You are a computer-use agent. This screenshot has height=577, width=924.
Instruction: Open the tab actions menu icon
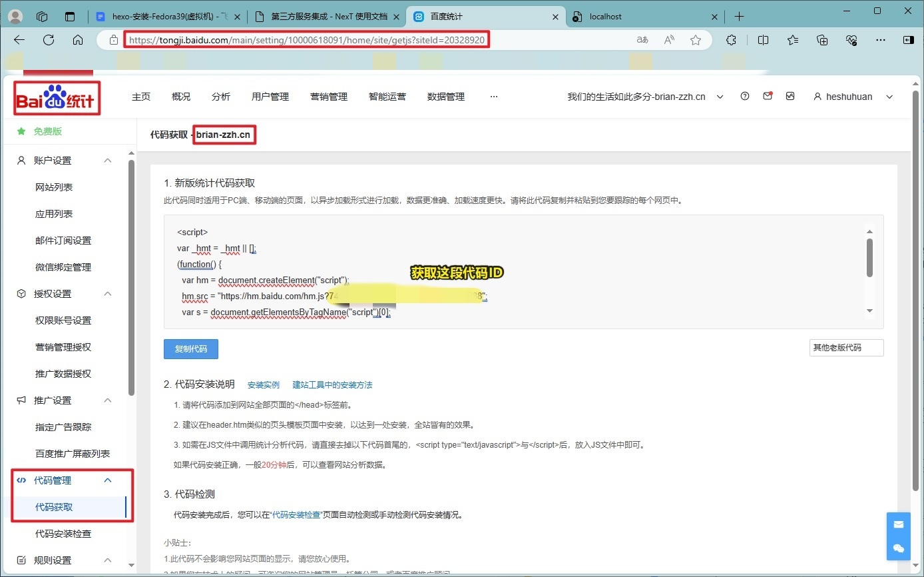click(x=70, y=17)
